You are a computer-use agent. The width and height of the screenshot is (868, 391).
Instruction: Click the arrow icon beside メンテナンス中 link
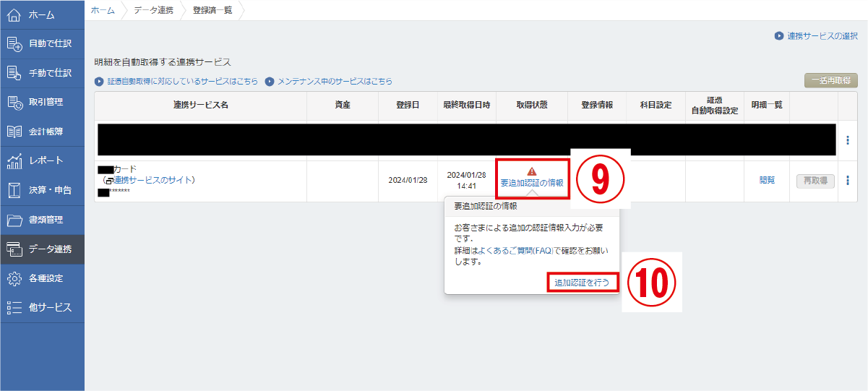(269, 82)
